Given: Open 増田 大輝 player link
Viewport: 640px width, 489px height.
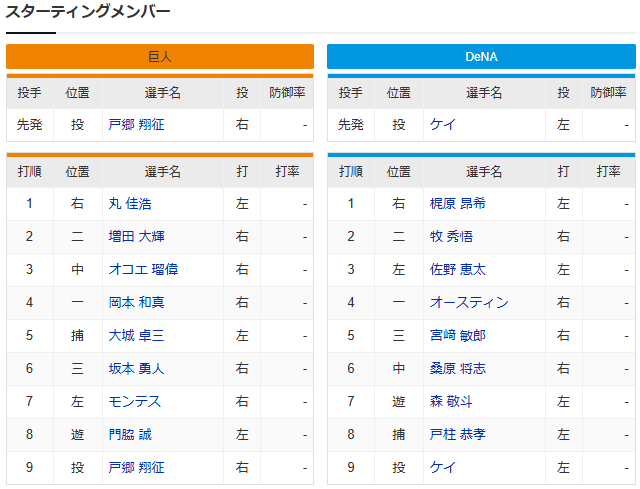Looking at the screenshot, I should click(136, 237).
